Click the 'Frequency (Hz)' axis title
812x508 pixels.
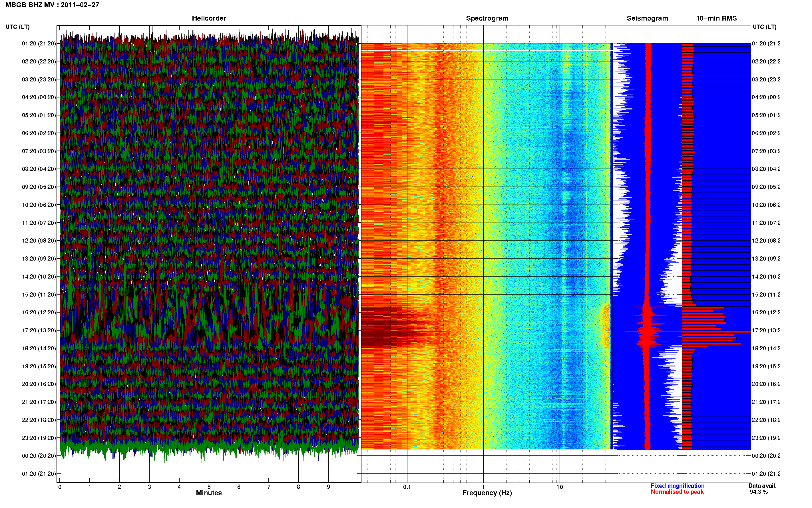[487, 493]
